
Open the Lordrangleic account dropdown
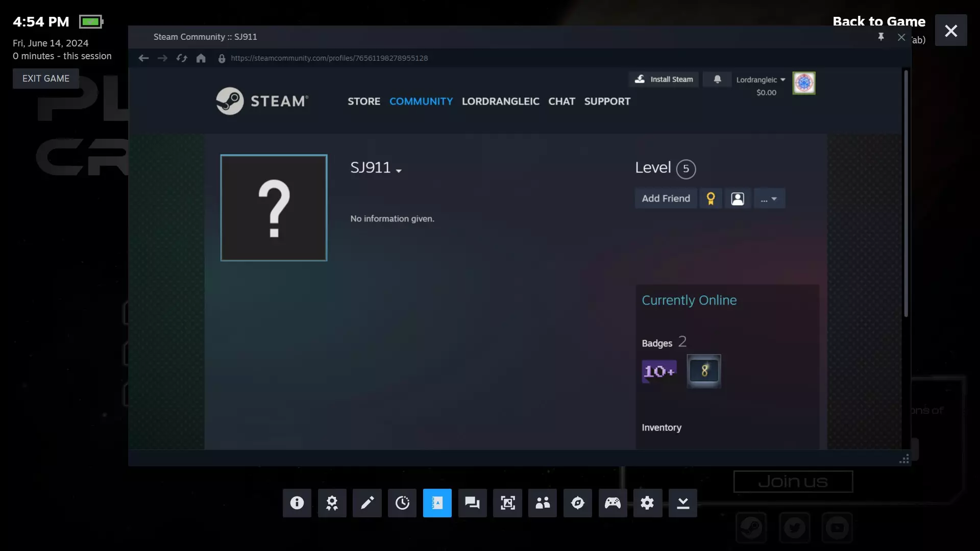[761, 80]
